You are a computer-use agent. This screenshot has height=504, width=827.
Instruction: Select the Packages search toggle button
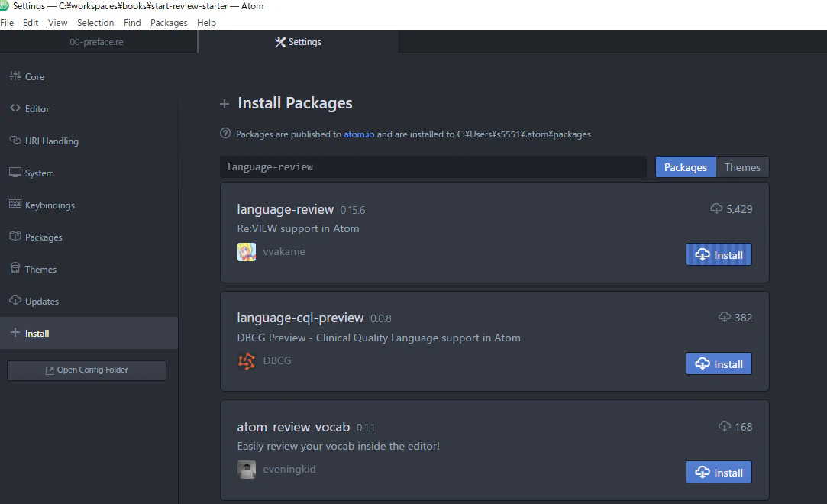coord(686,167)
